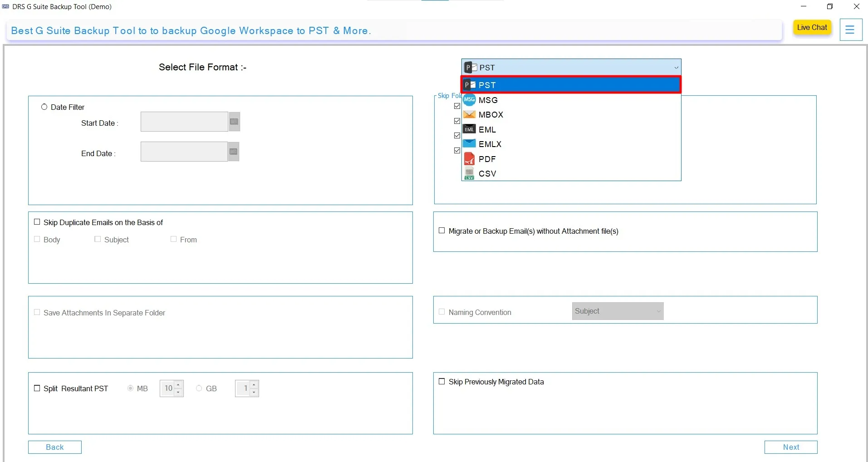Check Migrate or Backup Emails without Attachments
Screen dimensions: 868x462
point(442,231)
